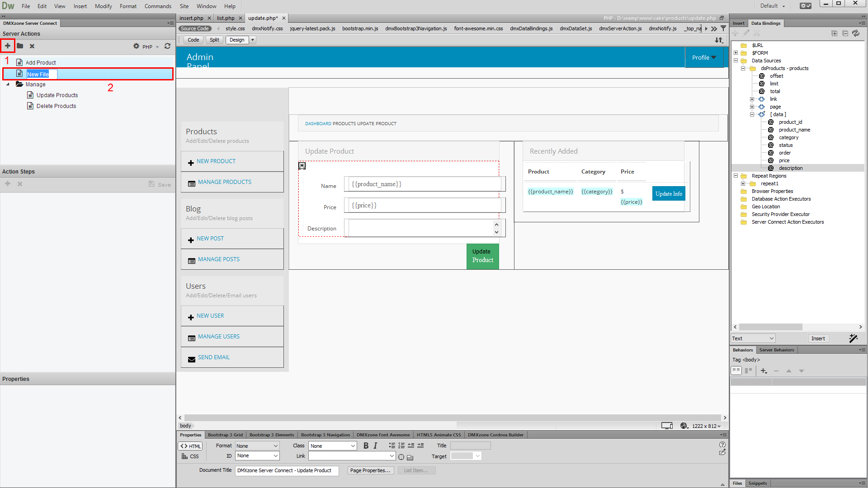The width and height of the screenshot is (868, 488).
Task: Add a behavior with plus icon
Action: pos(764,371)
